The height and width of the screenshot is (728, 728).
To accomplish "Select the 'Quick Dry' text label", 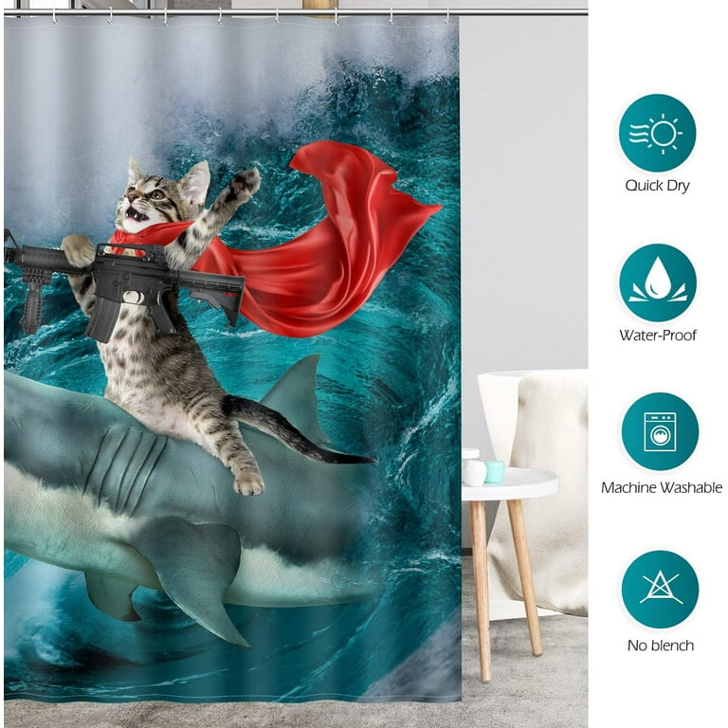I will 657,186.
